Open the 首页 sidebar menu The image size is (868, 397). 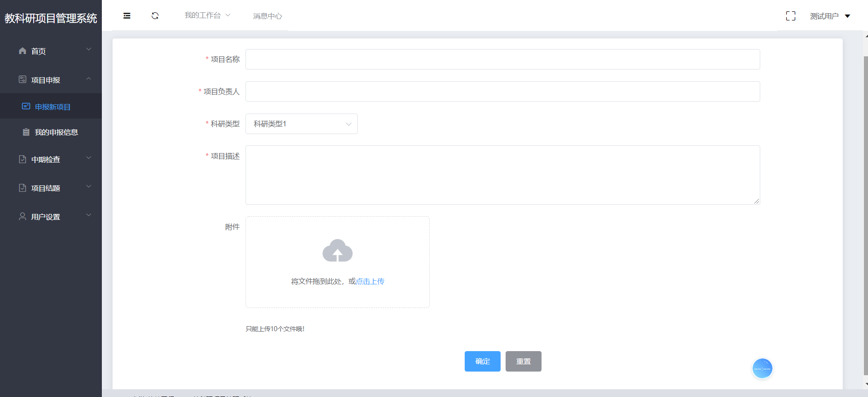tap(51, 51)
